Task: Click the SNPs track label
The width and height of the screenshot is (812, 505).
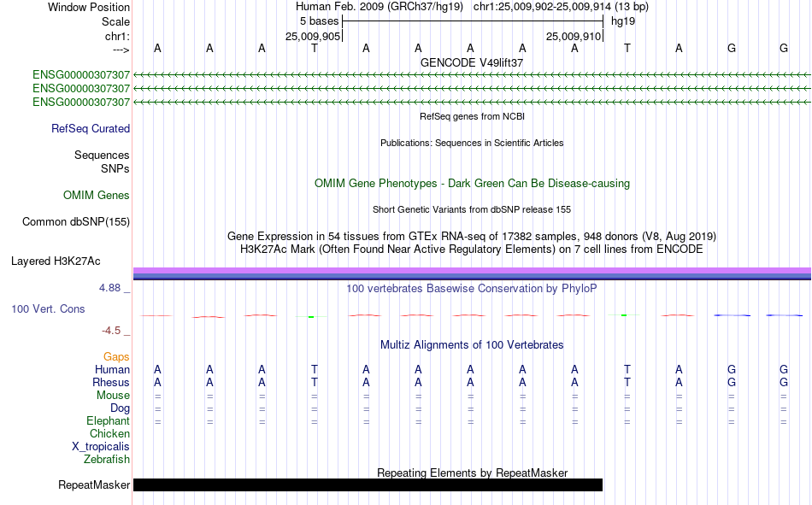Action: click(x=115, y=168)
